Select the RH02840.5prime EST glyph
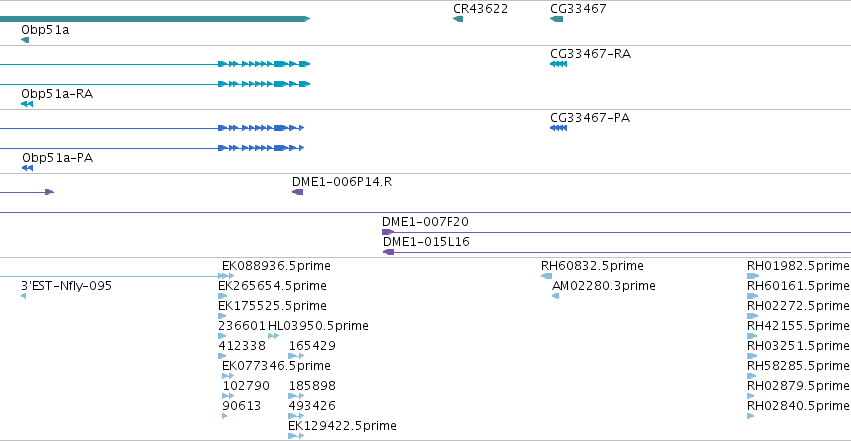This screenshot has width=851, height=441. coord(751,416)
